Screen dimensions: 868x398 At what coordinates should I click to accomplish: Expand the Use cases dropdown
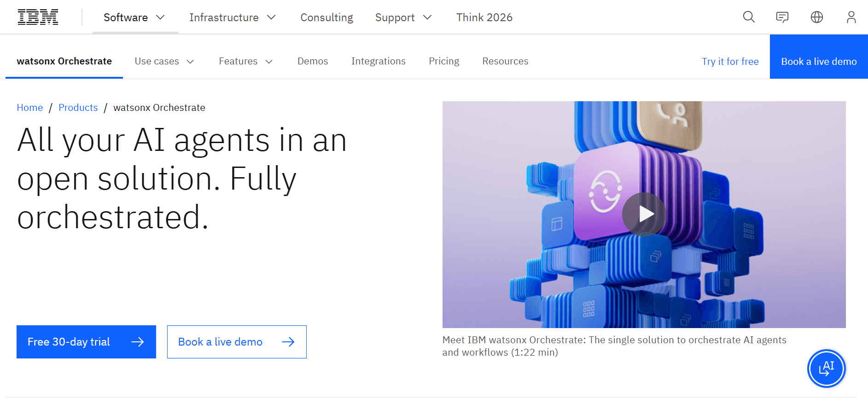click(x=163, y=61)
